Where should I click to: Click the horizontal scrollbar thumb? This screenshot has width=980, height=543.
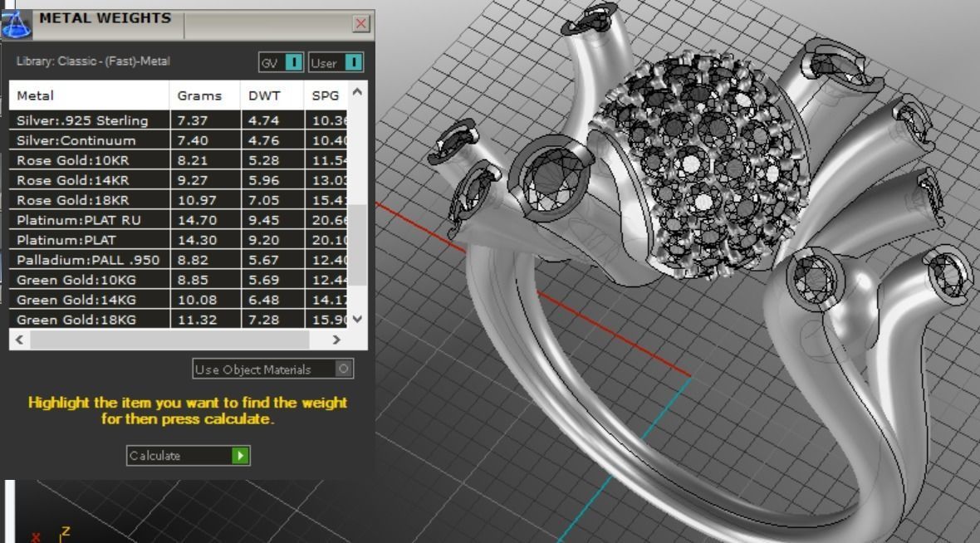click(x=169, y=340)
